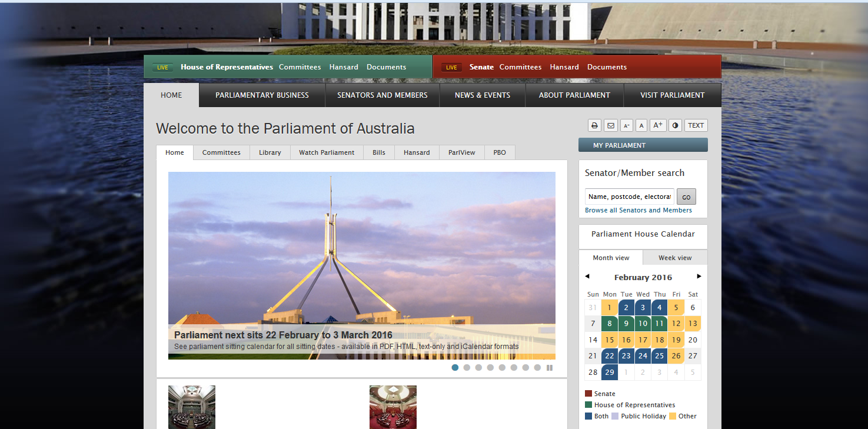Click House of Representatives LIVE badge
The width and height of the screenshot is (868, 429).
162,67
